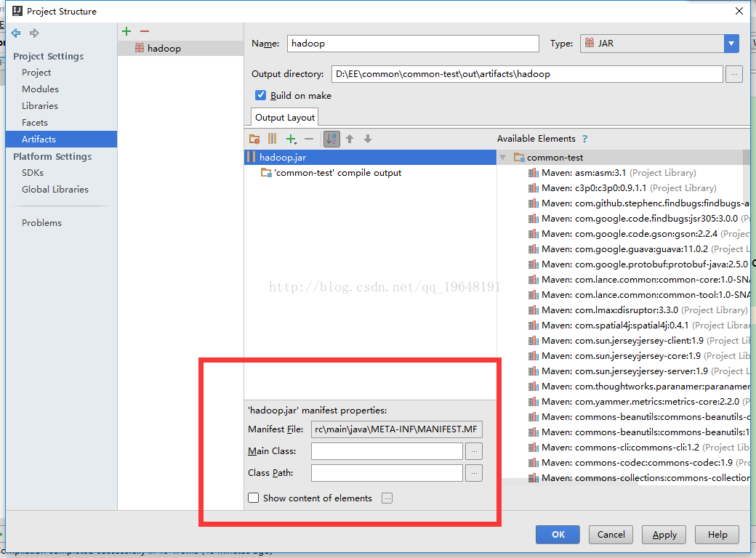Click Create Archive icon in Output Layout
This screenshot has width=756, height=558.
tap(273, 139)
